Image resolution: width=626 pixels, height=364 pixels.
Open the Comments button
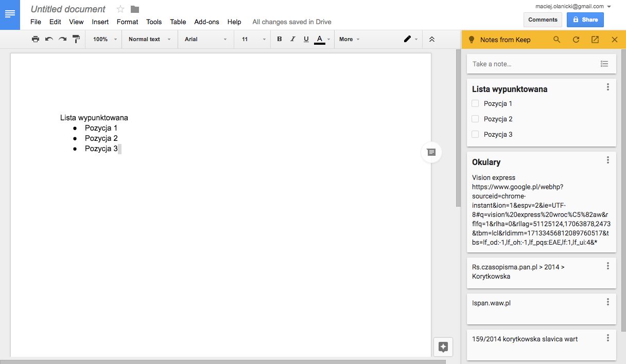coord(543,20)
